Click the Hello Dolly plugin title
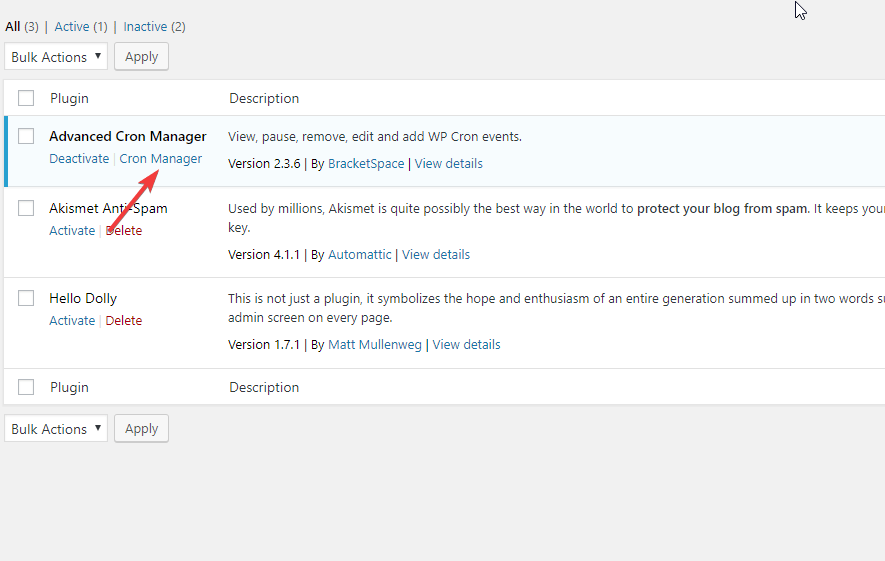 point(83,299)
